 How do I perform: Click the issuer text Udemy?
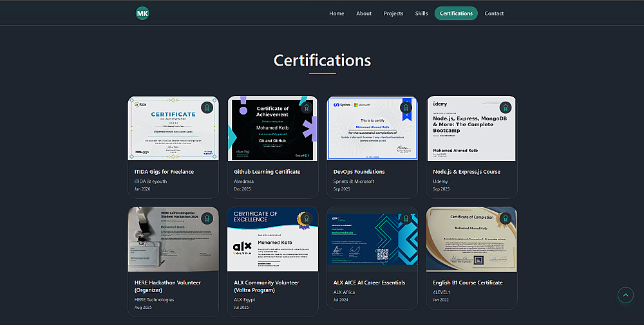[440, 181]
